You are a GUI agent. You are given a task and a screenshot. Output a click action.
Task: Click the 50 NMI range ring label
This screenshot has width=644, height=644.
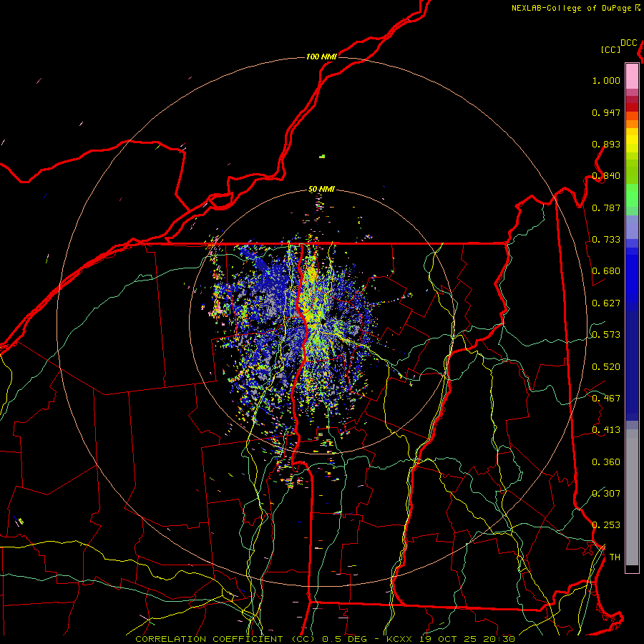pos(321,190)
